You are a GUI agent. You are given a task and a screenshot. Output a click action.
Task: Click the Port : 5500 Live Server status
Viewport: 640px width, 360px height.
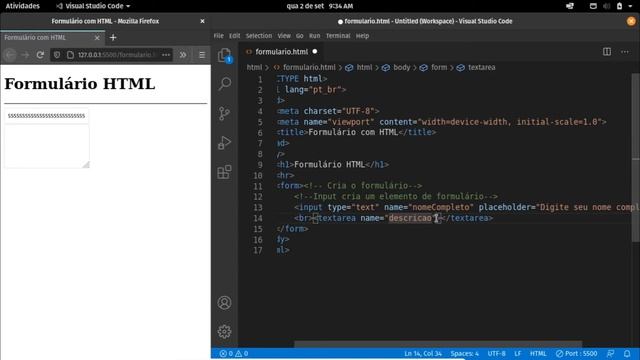576,353
